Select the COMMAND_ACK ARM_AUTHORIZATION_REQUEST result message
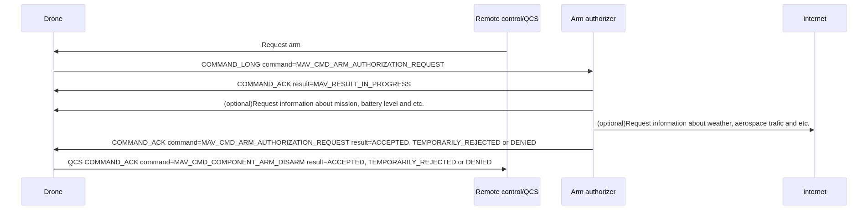Screen dimensions: 868x210 pos(324,142)
